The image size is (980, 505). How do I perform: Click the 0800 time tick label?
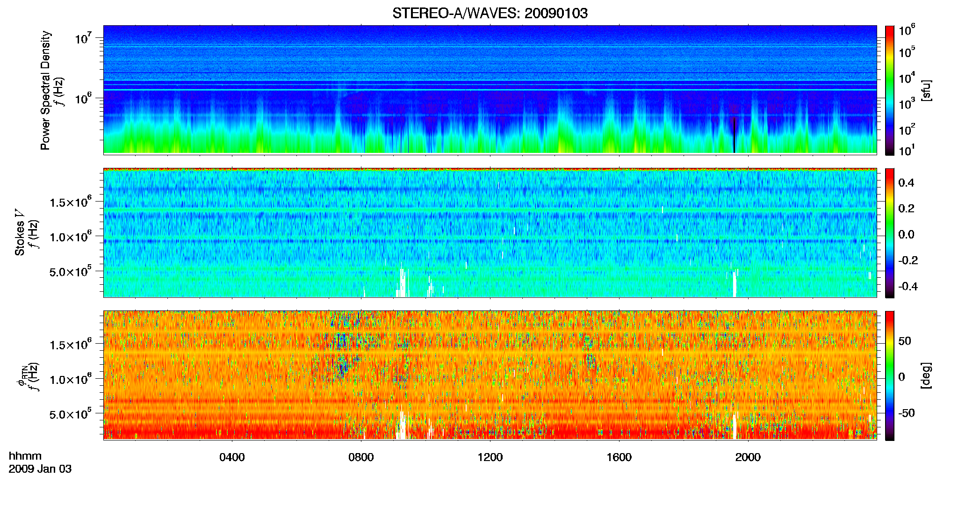point(361,457)
